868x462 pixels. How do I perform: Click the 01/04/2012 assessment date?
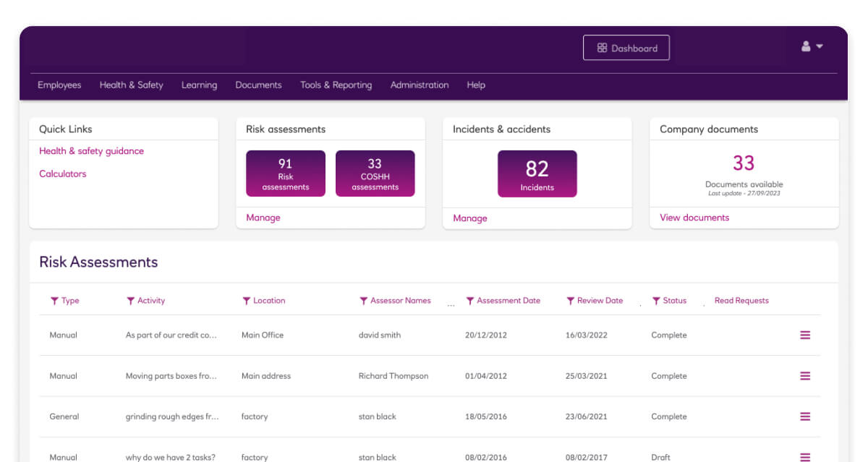[x=486, y=376]
